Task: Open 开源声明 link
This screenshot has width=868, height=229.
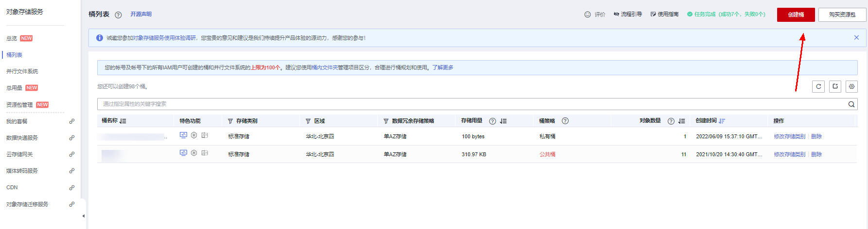Action: 141,14
